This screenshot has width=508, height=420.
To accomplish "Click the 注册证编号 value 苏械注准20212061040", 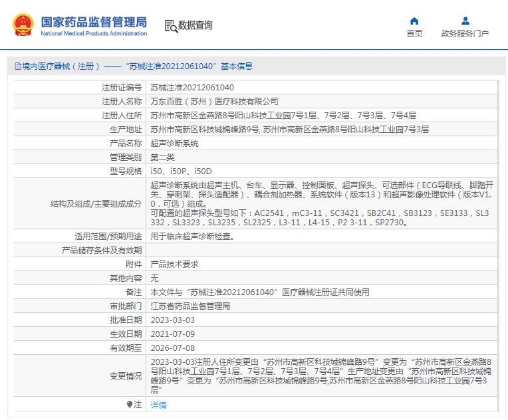I will (x=191, y=88).
